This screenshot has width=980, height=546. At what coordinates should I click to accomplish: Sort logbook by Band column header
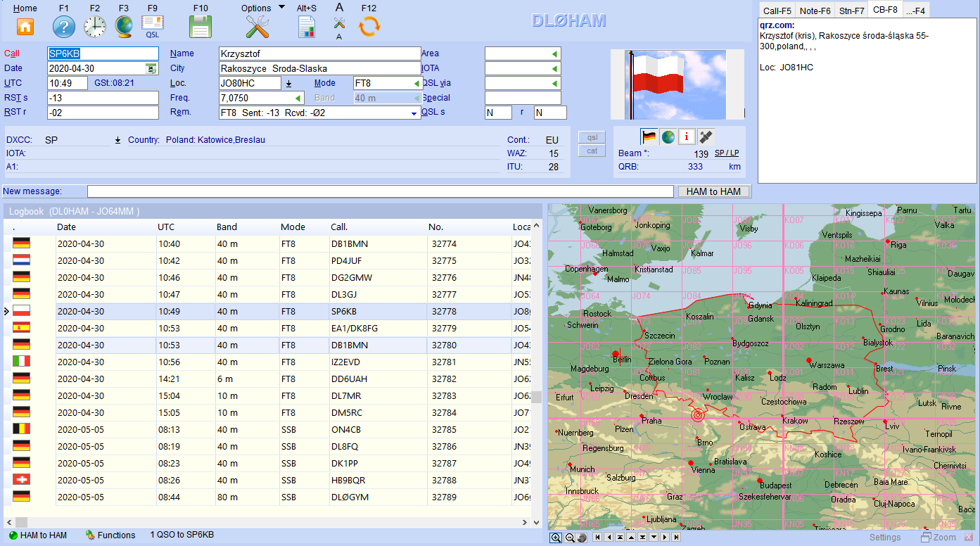227,227
